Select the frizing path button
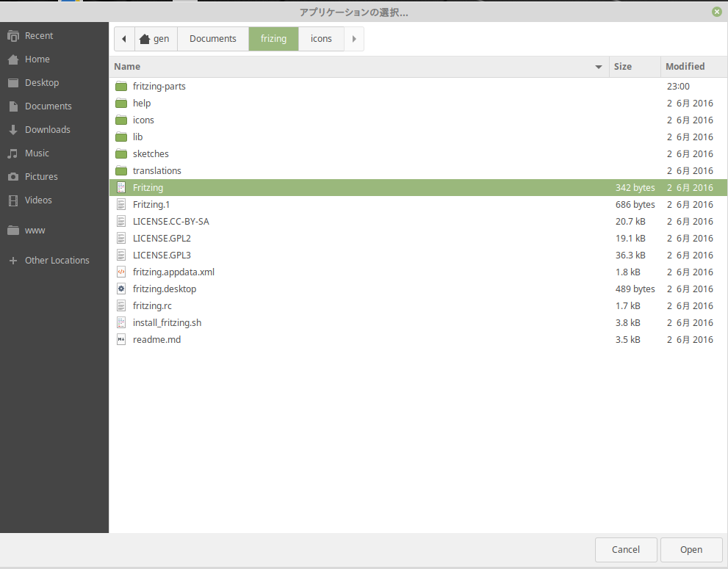This screenshot has height=569, width=728. pos(273,39)
